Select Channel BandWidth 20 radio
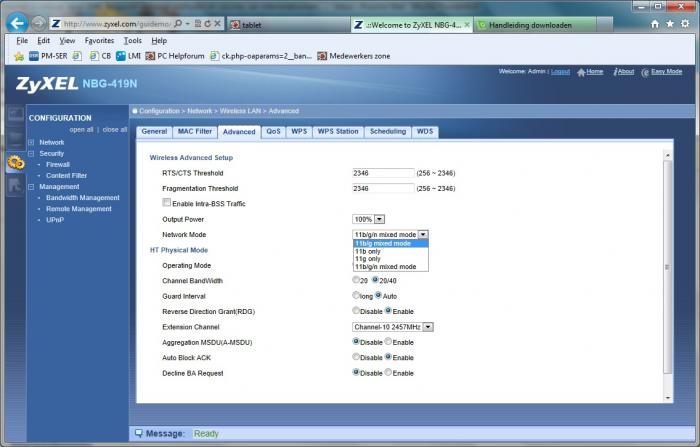This screenshot has width=700, height=447. (355, 280)
